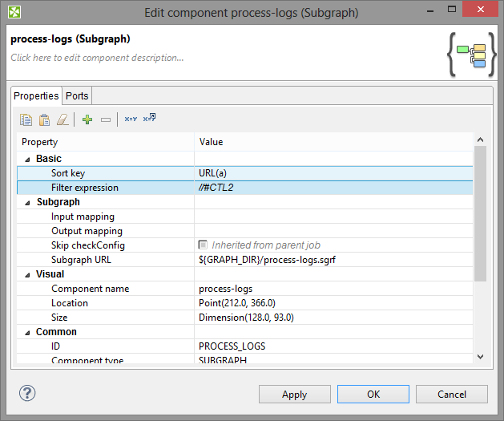Click the green plus add-property icon

tap(87, 119)
